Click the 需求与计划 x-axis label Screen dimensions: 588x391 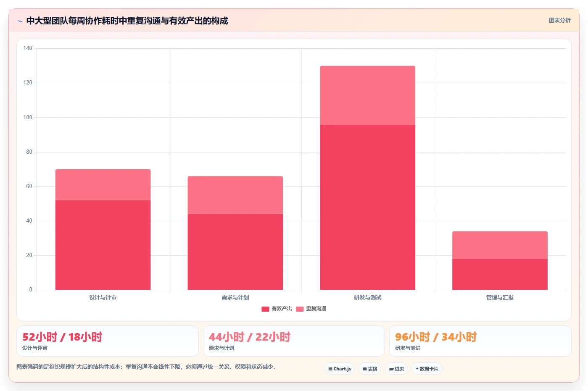(x=235, y=297)
